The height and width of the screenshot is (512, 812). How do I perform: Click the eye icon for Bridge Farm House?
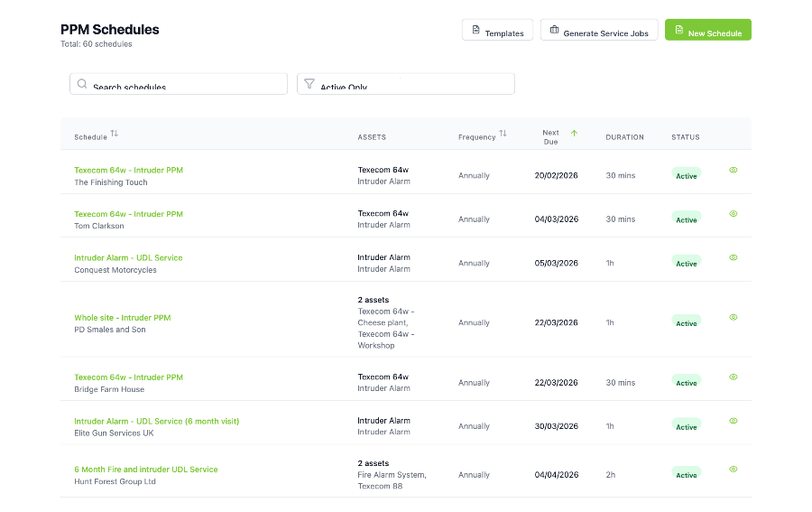733,377
